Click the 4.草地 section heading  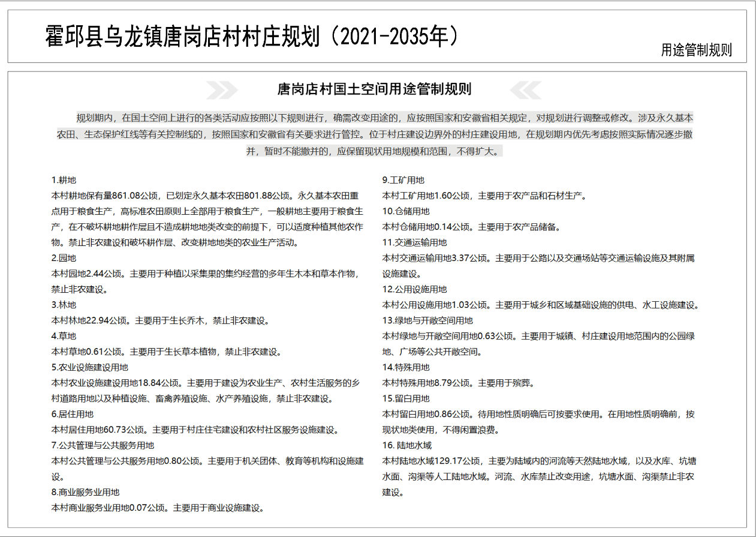point(64,336)
